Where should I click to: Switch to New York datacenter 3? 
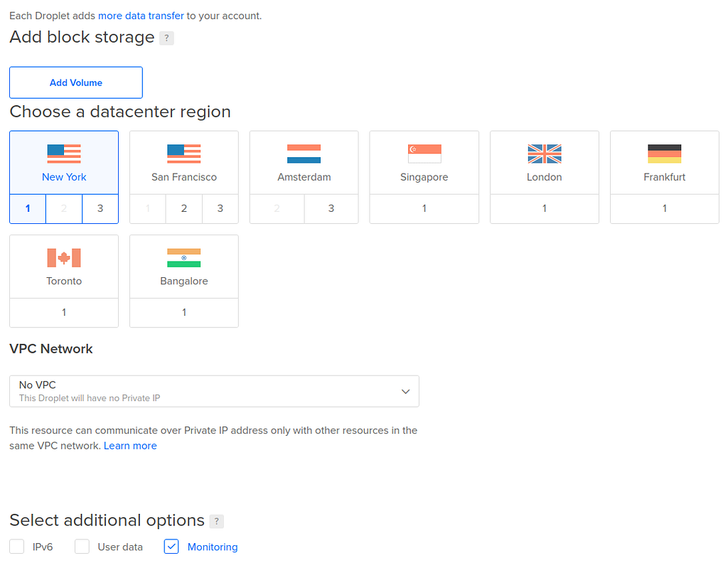[100, 209]
